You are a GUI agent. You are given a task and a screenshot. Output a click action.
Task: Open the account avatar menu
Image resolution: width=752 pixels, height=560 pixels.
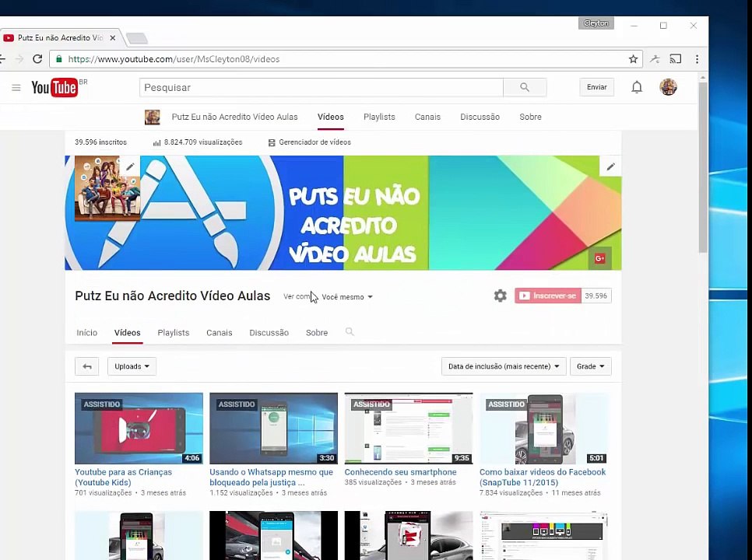point(668,87)
